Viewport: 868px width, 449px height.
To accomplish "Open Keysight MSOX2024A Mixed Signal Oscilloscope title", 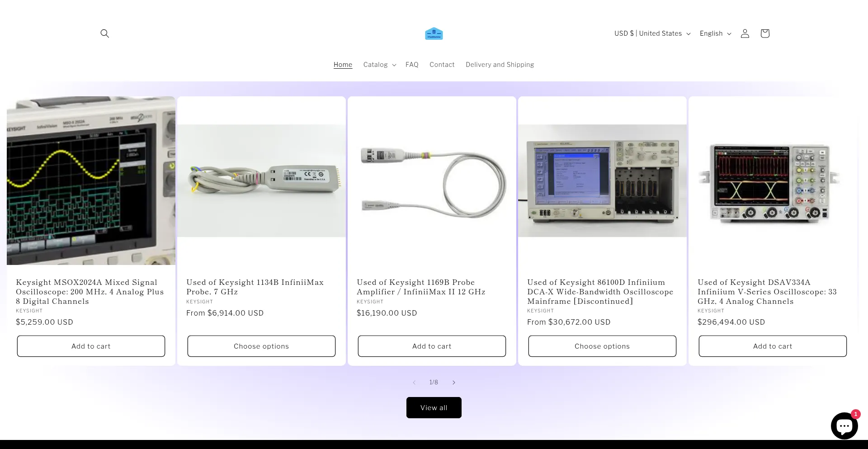I will coord(90,292).
